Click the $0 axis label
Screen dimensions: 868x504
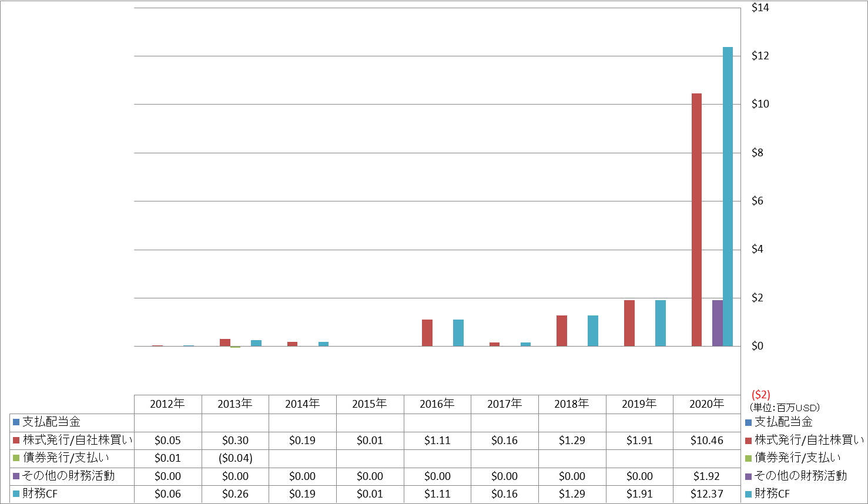click(758, 346)
